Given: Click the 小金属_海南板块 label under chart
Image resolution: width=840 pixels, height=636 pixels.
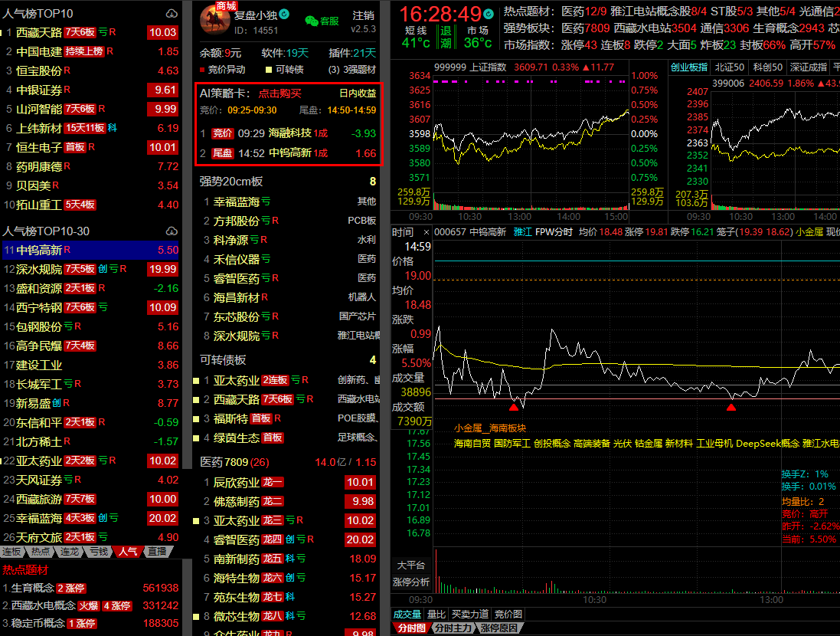Looking at the screenshot, I should [489, 428].
